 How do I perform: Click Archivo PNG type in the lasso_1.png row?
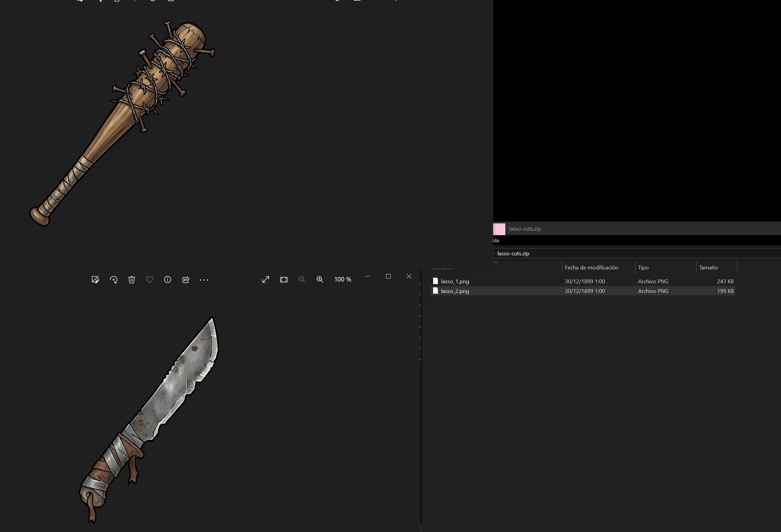[x=653, y=282]
